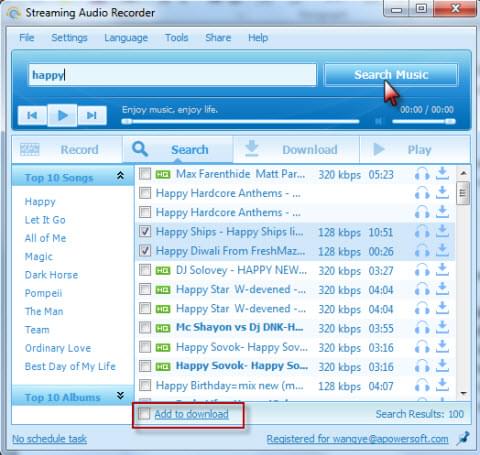Click the scroll up arrow of results
The image size is (480, 455).
pyautogui.click(x=463, y=173)
